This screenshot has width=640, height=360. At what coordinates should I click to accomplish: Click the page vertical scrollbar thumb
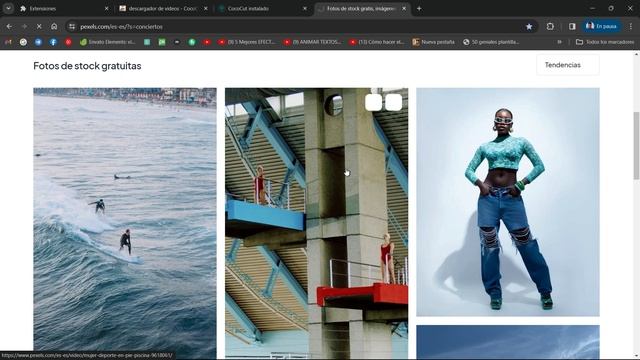(x=636, y=145)
